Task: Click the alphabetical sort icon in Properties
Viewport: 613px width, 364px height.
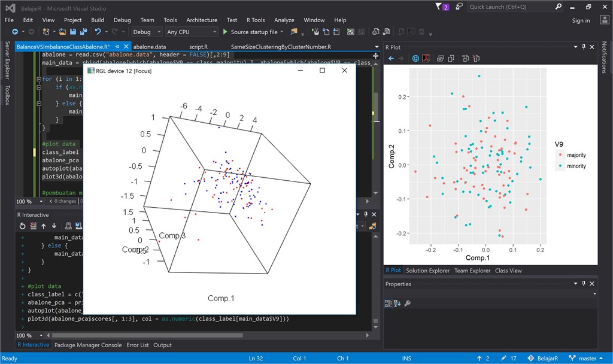Action: tap(397, 304)
